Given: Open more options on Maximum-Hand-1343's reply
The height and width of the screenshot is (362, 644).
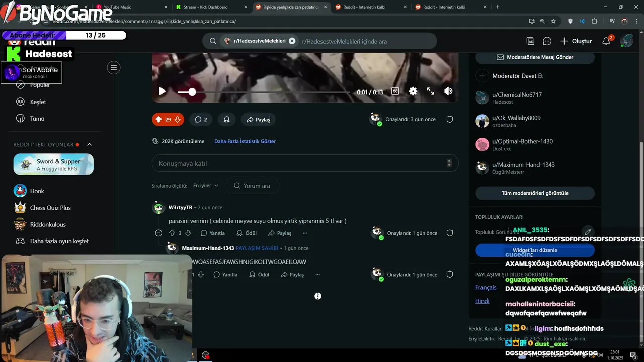Looking at the screenshot, I should 317,275.
